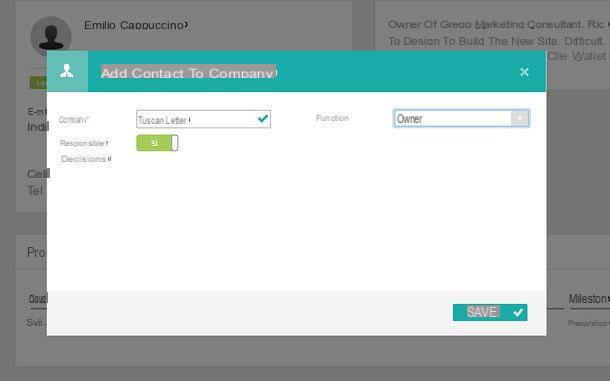Open the Function dropdown showing Owner
The width and height of the screenshot is (610, 381).
[461, 119]
